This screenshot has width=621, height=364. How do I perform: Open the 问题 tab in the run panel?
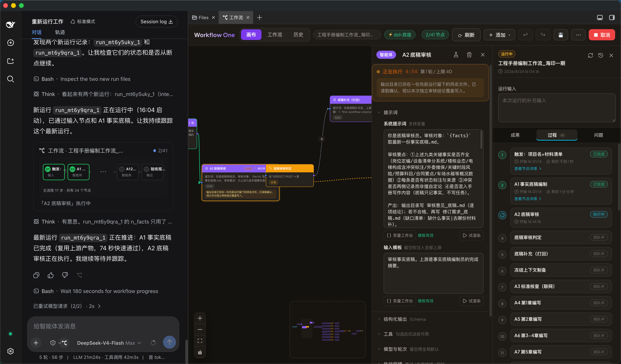pyautogui.click(x=599, y=135)
